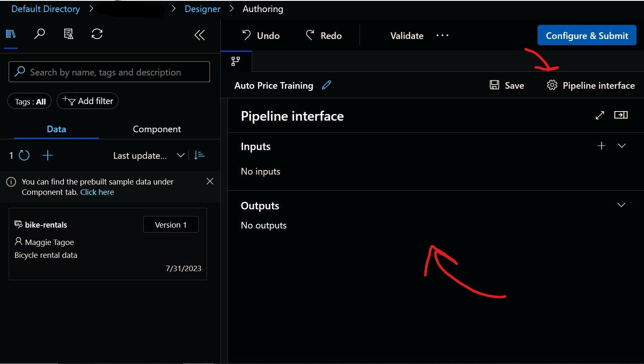Open the validation report icon
Viewport: 644px width, 364px height.
pyautogui.click(x=68, y=34)
